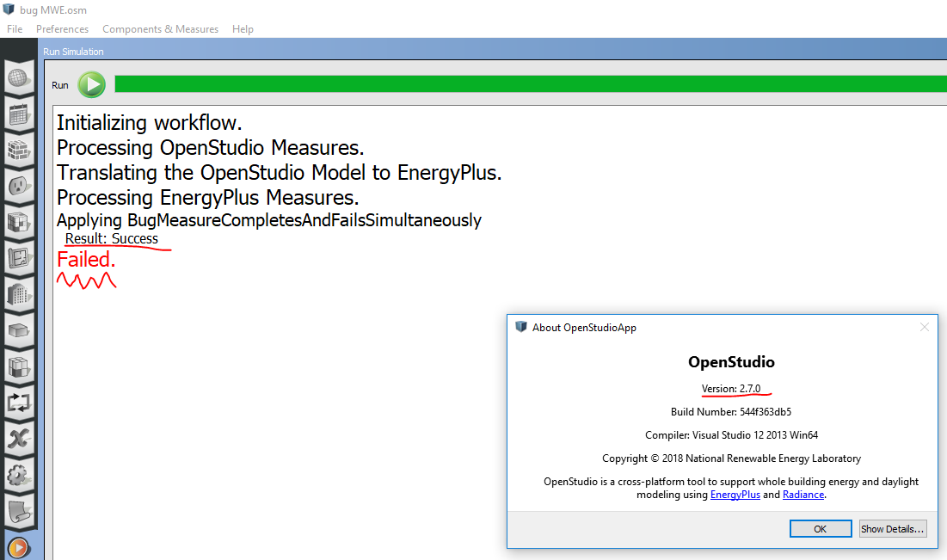Image resolution: width=947 pixels, height=560 pixels.
Task: Open the Help menu
Action: (x=243, y=28)
